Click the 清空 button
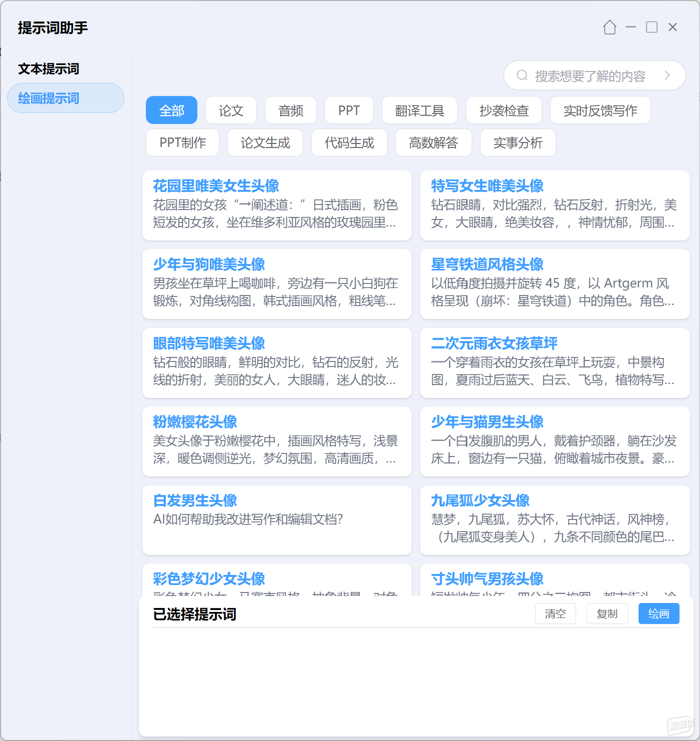Image resolution: width=700 pixels, height=741 pixels. 555,613
